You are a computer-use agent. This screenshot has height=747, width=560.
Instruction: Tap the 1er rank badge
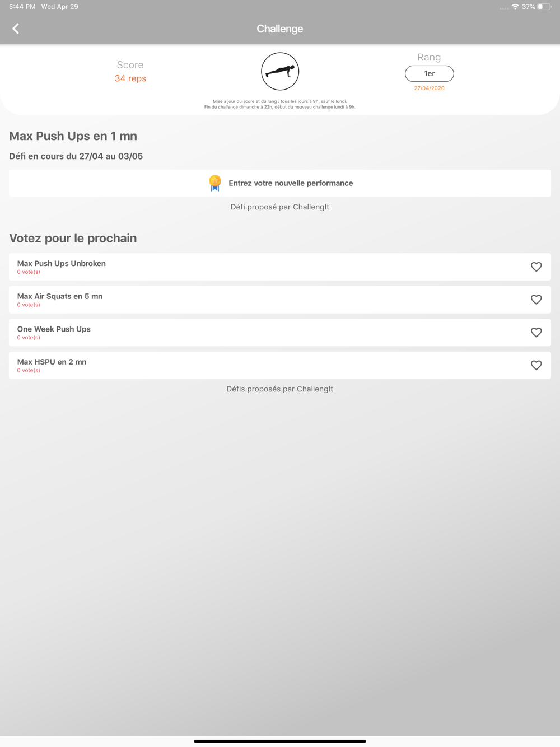[x=430, y=73]
